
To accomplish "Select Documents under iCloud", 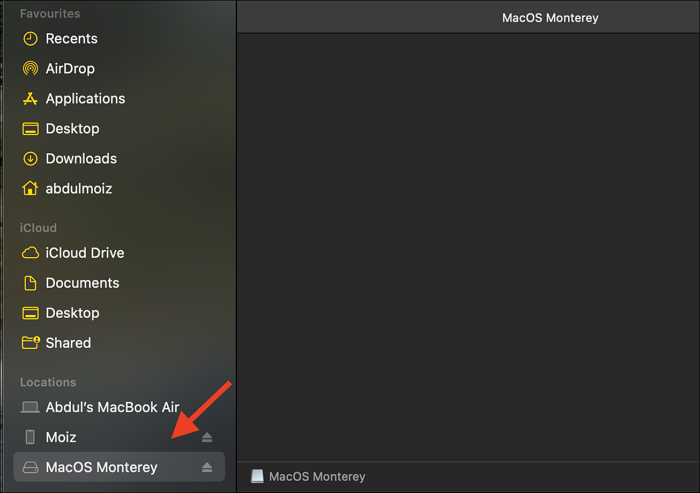I will pyautogui.click(x=82, y=283).
